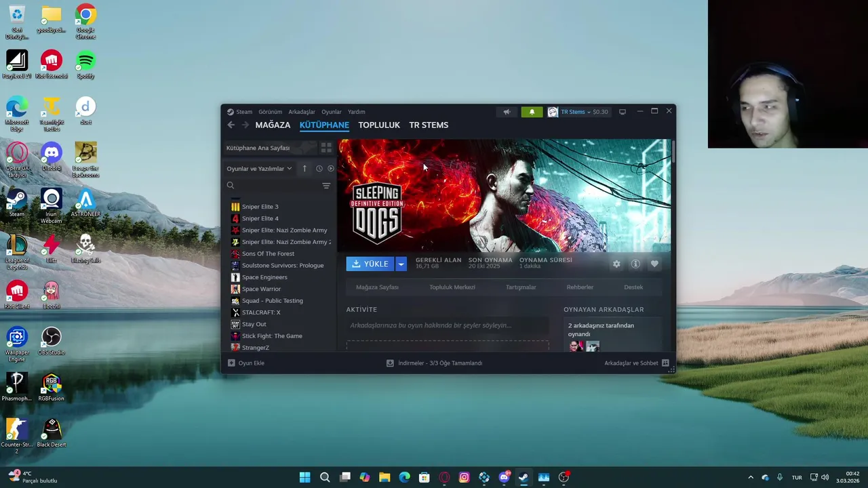
Task: Select Squad - Public Testing
Action: [x=272, y=301]
